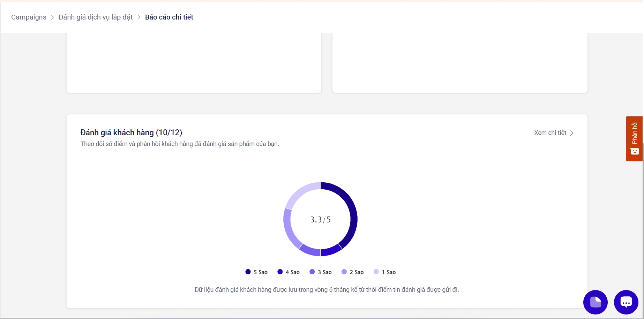Select the Báo cáo chi tiết breadcrumb
644x319 pixels.
[x=169, y=17]
